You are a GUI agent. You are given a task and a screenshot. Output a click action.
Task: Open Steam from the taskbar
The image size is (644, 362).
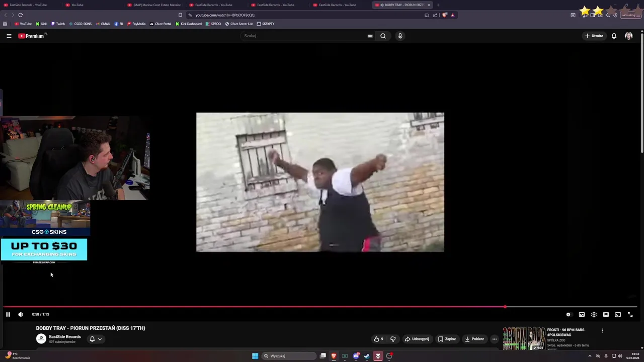click(367, 356)
